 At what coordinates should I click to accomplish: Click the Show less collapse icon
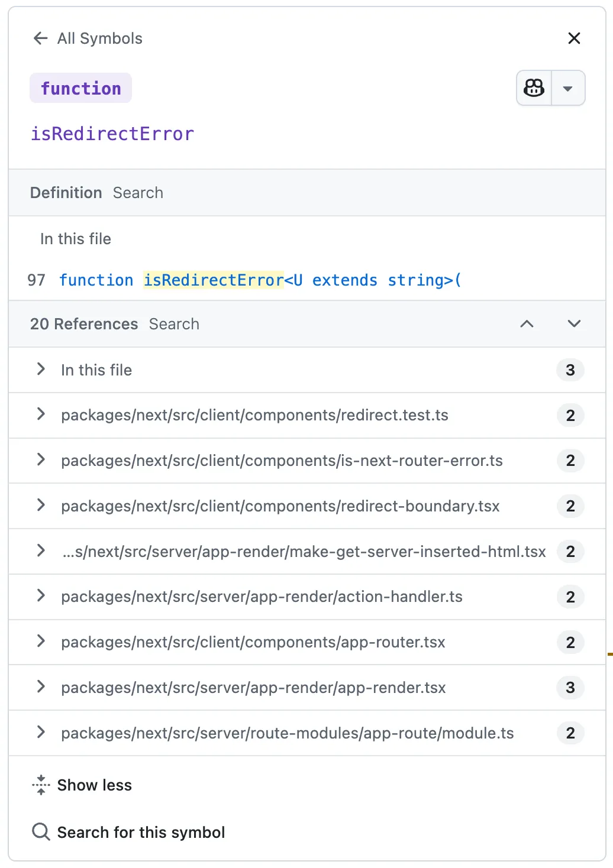pos(41,785)
